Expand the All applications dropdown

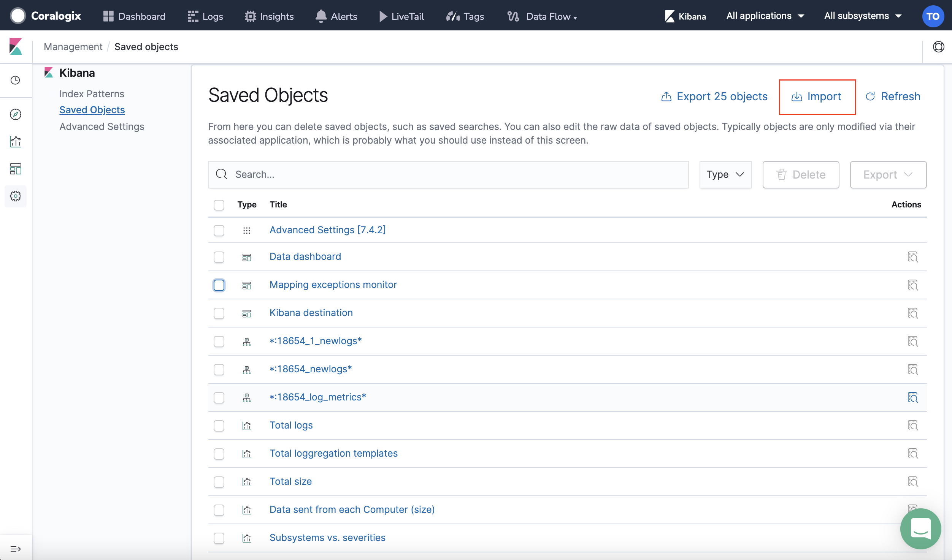click(x=765, y=16)
